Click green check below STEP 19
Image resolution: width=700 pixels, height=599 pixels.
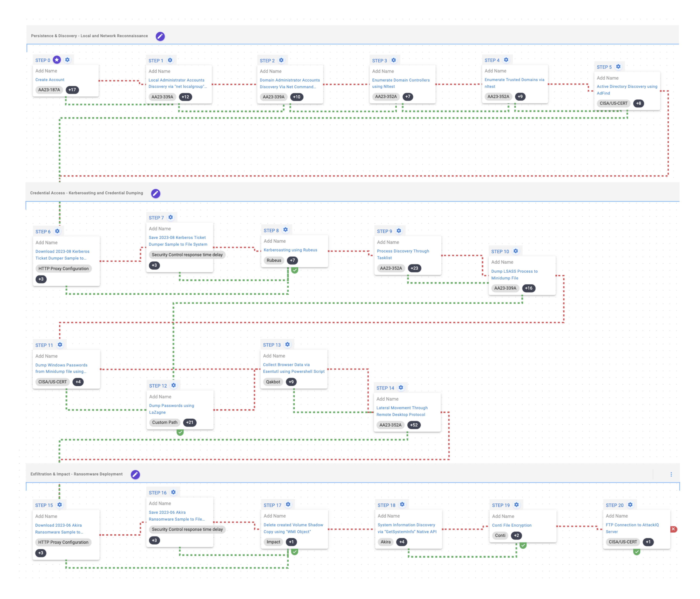coord(523,545)
